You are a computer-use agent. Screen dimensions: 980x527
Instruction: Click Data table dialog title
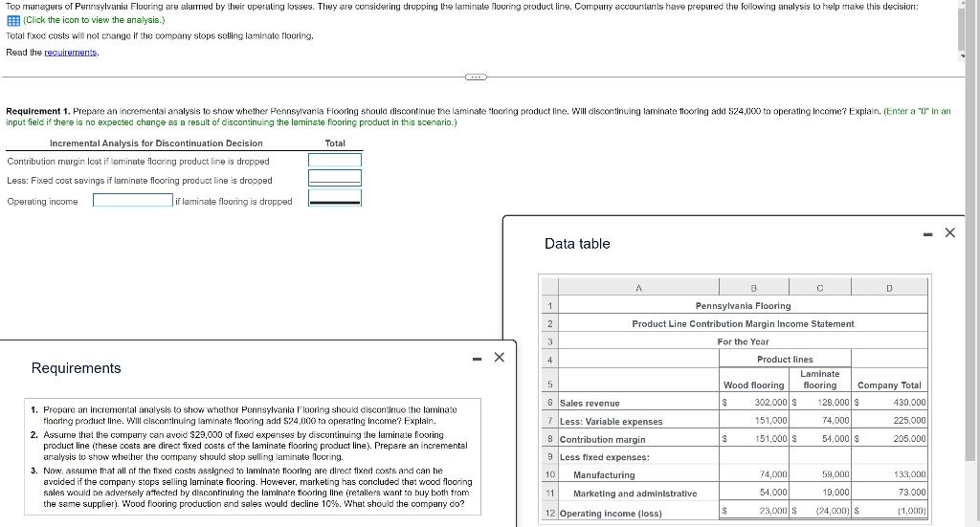[x=577, y=244]
